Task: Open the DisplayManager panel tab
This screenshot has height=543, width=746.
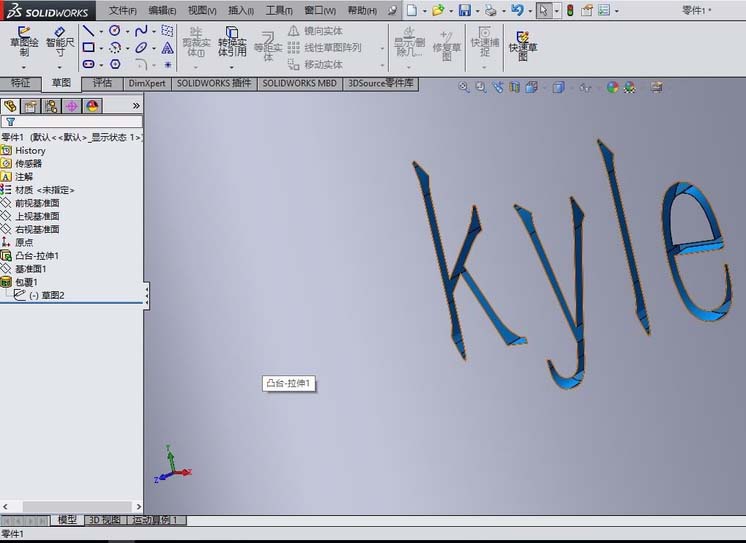Action: tap(92, 106)
